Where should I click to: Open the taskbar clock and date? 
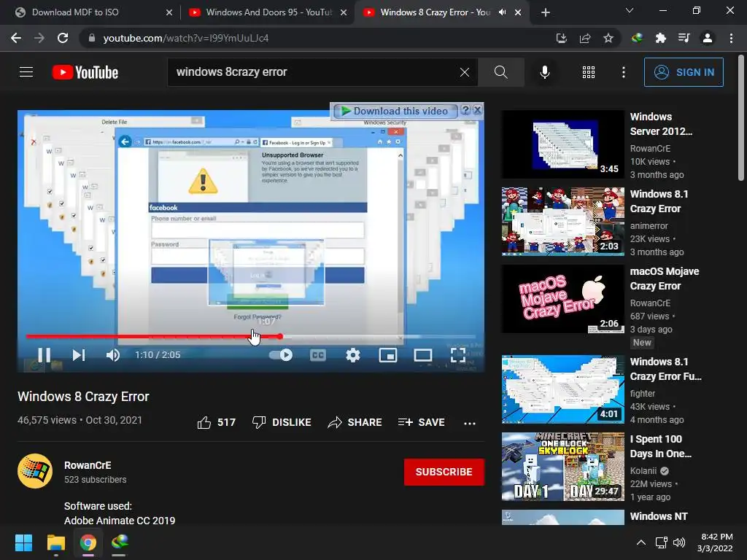tap(715, 542)
